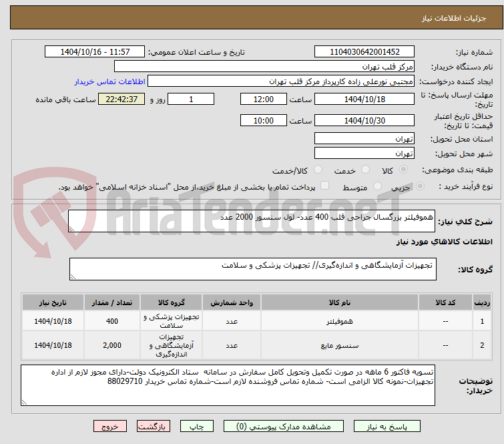The width and height of the screenshot is (504, 444).
Task: Click the عدد unit cell in هموفیلتر row
Action: [x=232, y=321]
